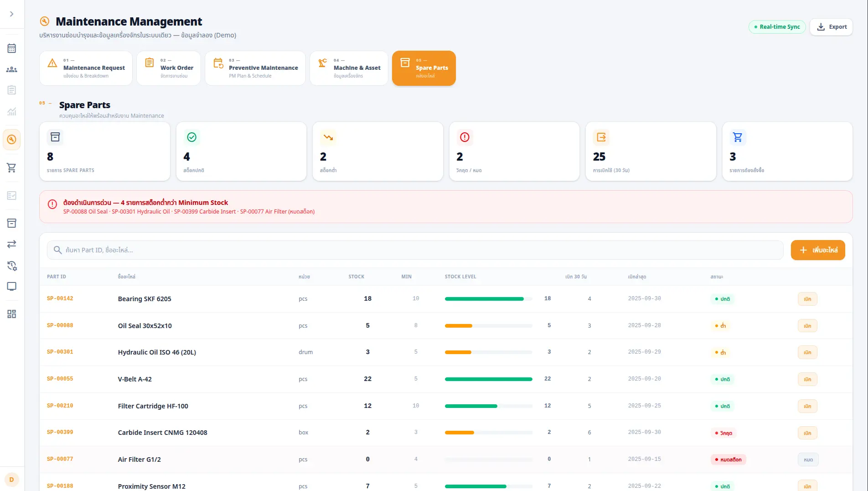
Task: Open the bar chart analytics sidebar icon
Action: point(12,111)
